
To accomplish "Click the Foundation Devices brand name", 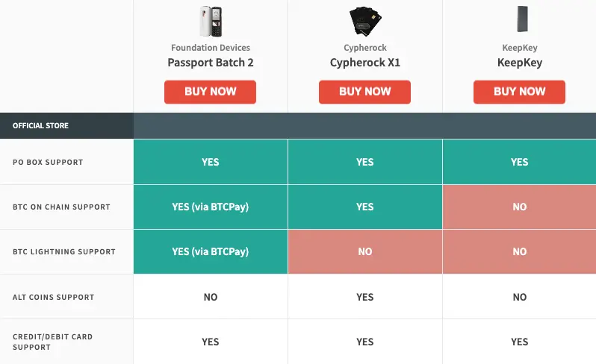I will [211, 48].
